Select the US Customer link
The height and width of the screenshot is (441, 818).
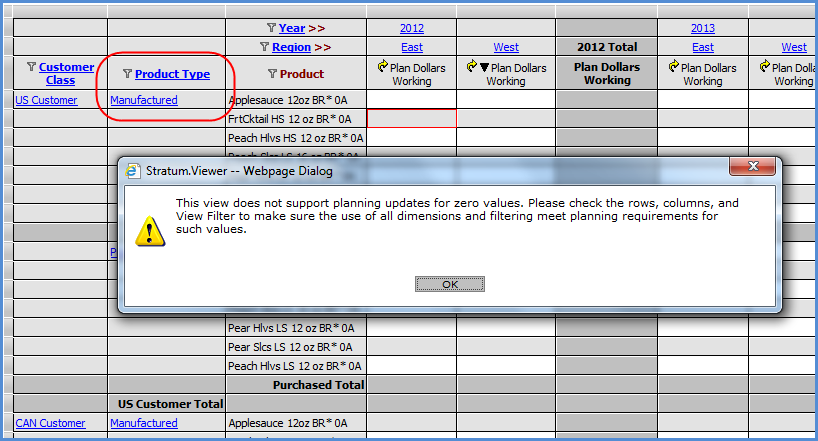pyautogui.click(x=47, y=100)
